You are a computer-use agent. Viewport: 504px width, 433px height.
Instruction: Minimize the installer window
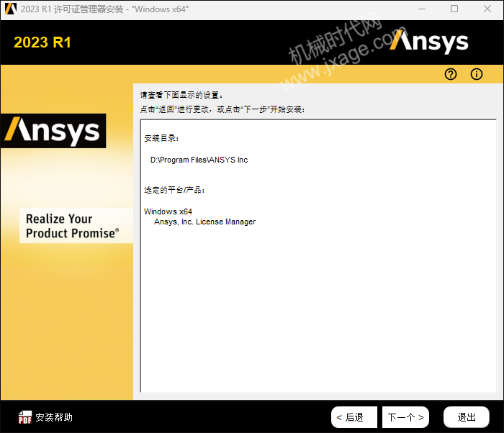422,9
